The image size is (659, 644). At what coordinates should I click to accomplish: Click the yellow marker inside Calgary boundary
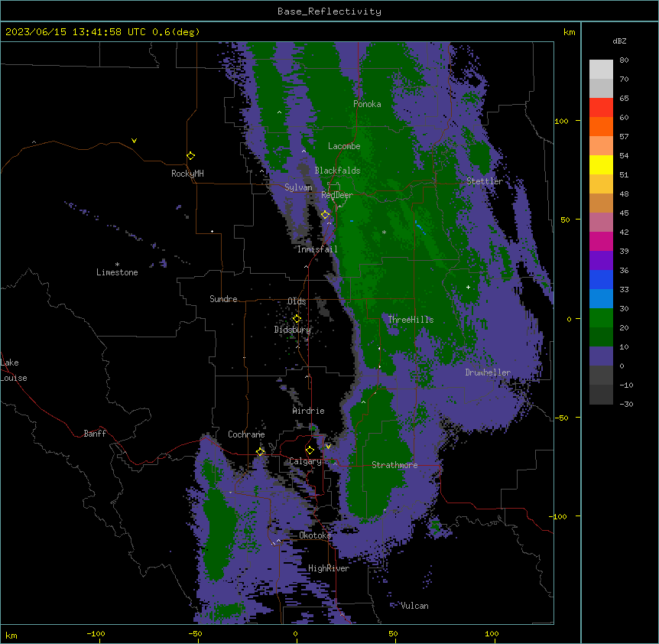[x=310, y=450]
